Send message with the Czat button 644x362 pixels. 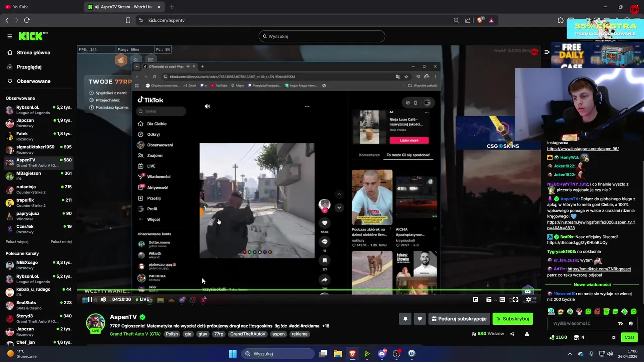point(629,337)
